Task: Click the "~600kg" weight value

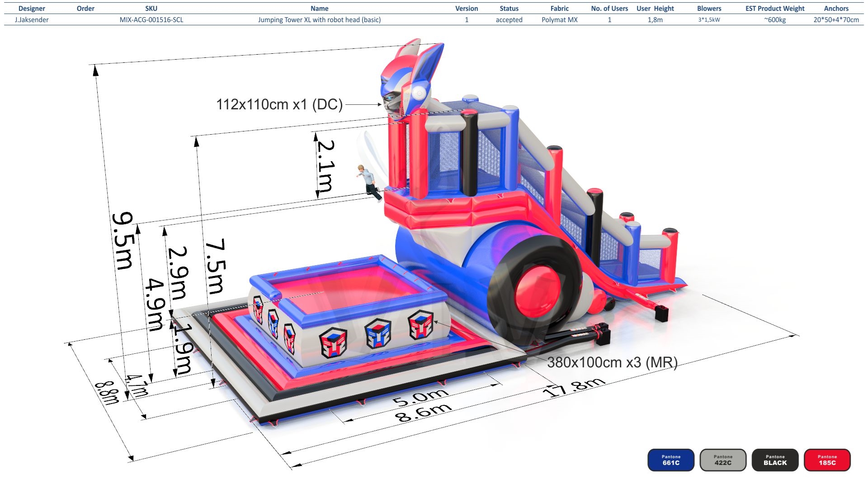Action: pos(775,20)
